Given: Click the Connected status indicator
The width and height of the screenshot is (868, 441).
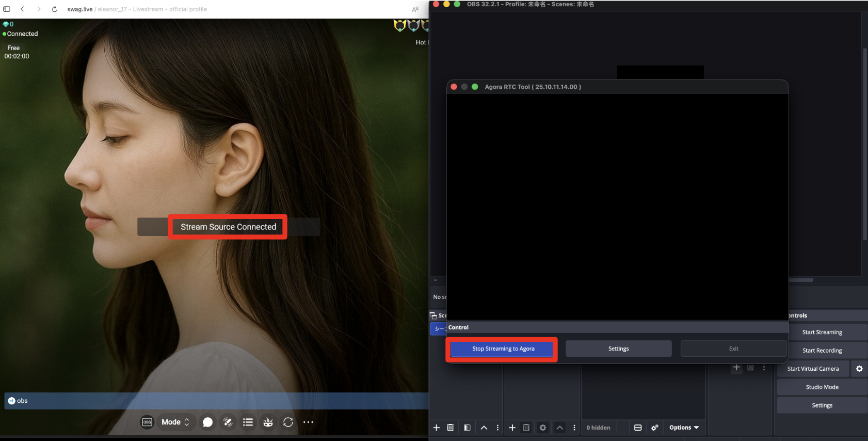Looking at the screenshot, I should tap(20, 34).
